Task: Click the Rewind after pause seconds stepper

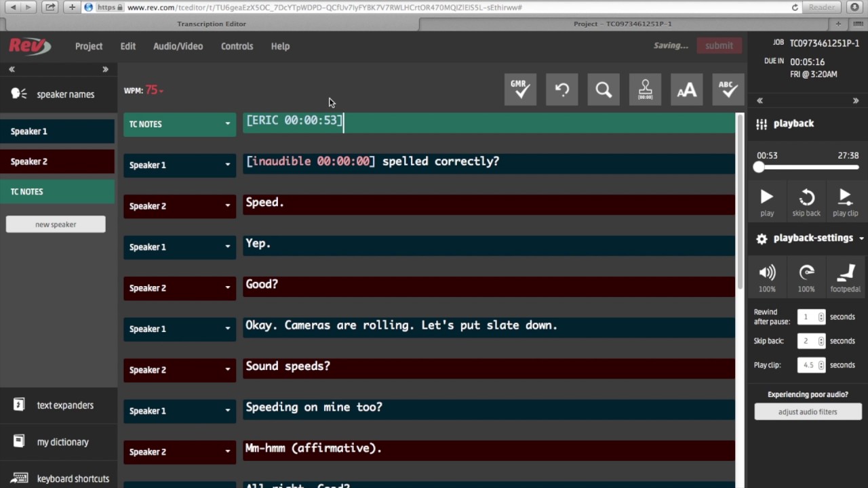Action: [821, 317]
